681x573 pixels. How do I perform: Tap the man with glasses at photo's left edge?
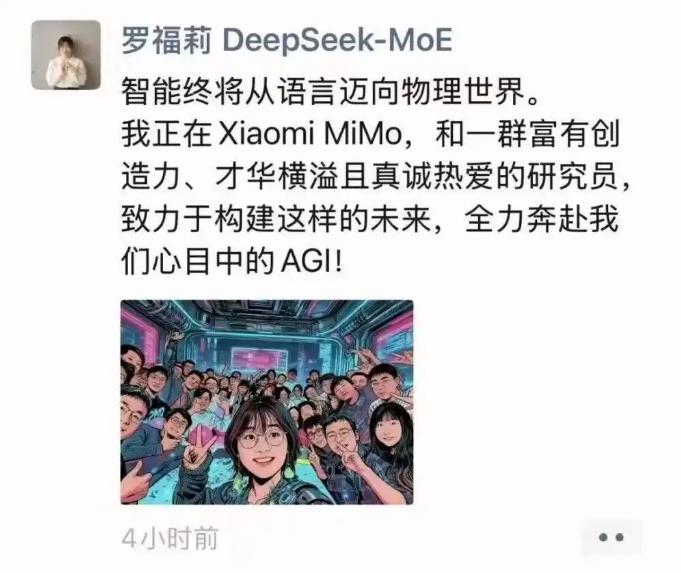click(133, 413)
